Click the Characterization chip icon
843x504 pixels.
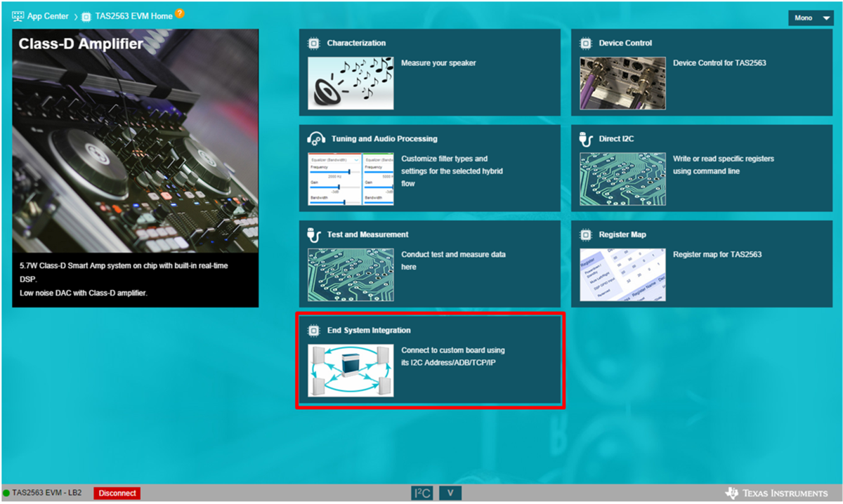(x=314, y=44)
